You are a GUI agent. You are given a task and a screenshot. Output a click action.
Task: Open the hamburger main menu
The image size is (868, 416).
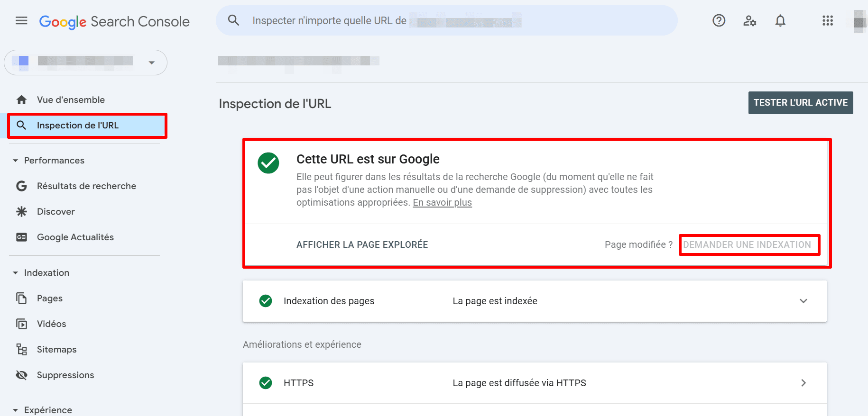point(21,21)
